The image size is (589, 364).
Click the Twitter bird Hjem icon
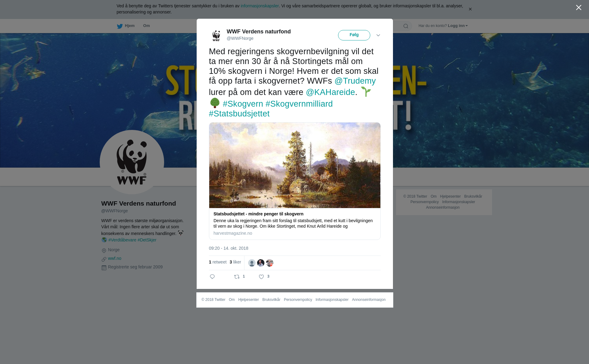[x=120, y=26]
